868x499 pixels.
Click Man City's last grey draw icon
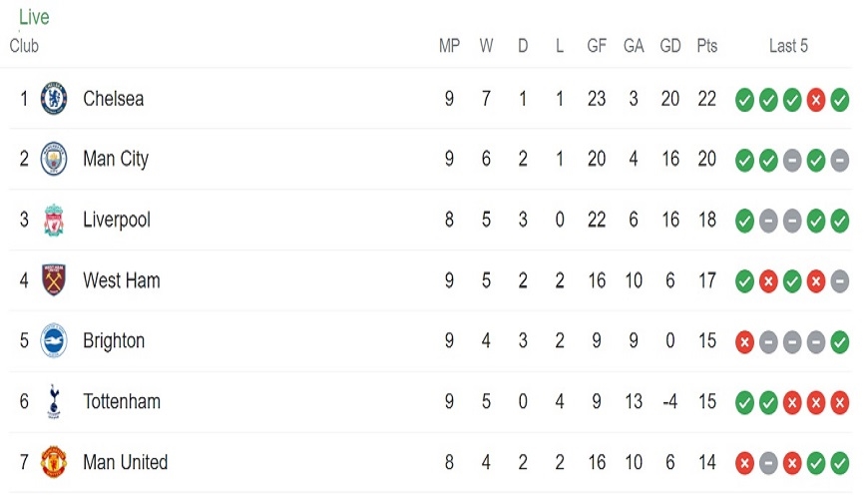click(x=839, y=161)
